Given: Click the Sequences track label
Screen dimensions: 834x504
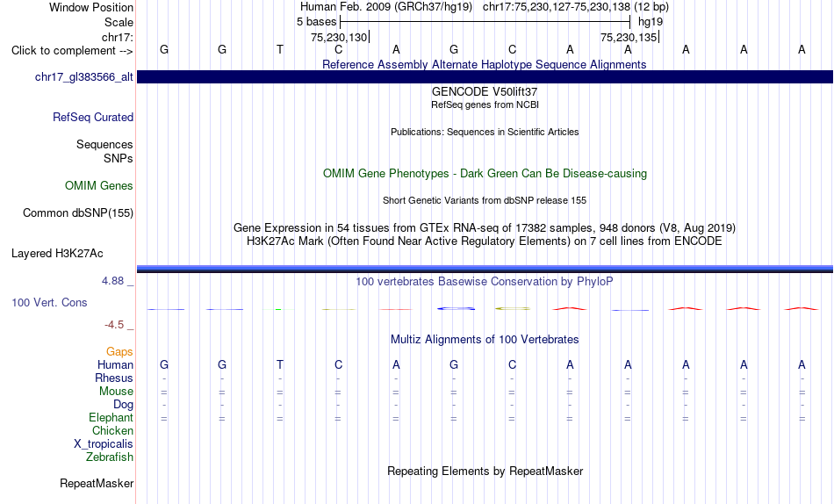Looking at the screenshot, I should tap(104, 144).
